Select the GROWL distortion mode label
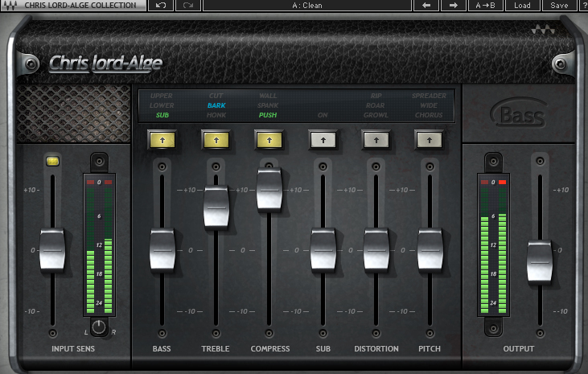The width and height of the screenshot is (588, 374). point(376,115)
